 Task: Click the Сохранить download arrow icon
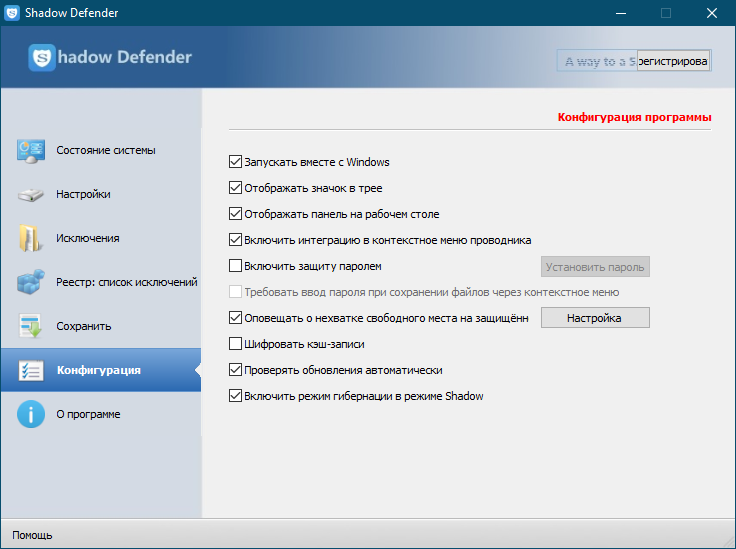pos(31,326)
